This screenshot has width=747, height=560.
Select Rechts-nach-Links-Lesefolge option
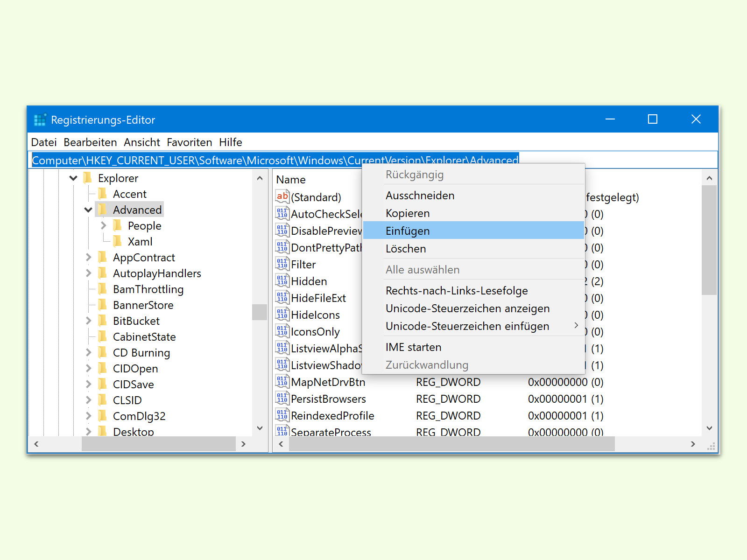[x=474, y=290]
